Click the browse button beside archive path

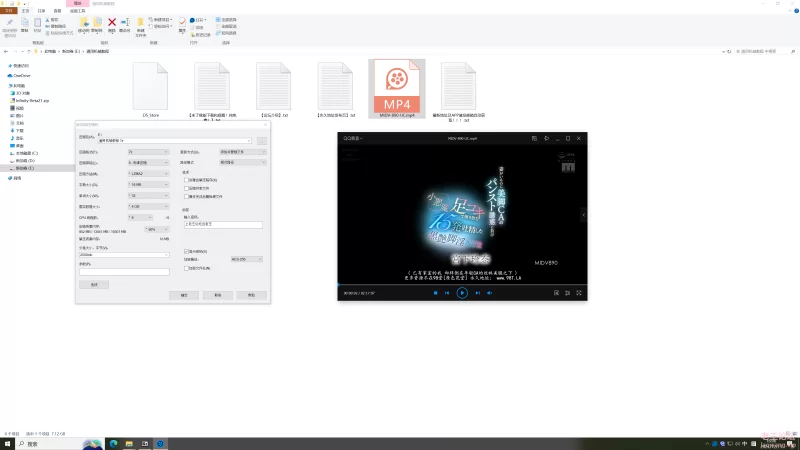pos(262,141)
